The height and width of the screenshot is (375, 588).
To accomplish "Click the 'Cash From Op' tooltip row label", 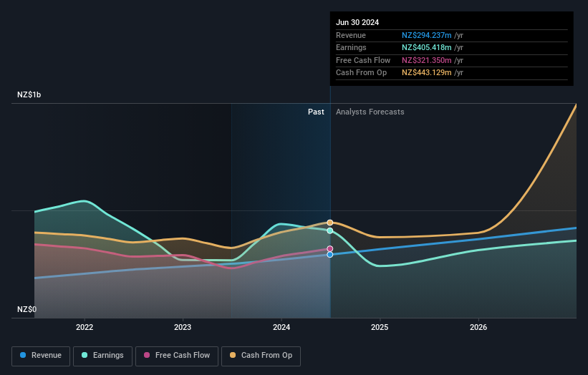I will pyautogui.click(x=361, y=73).
